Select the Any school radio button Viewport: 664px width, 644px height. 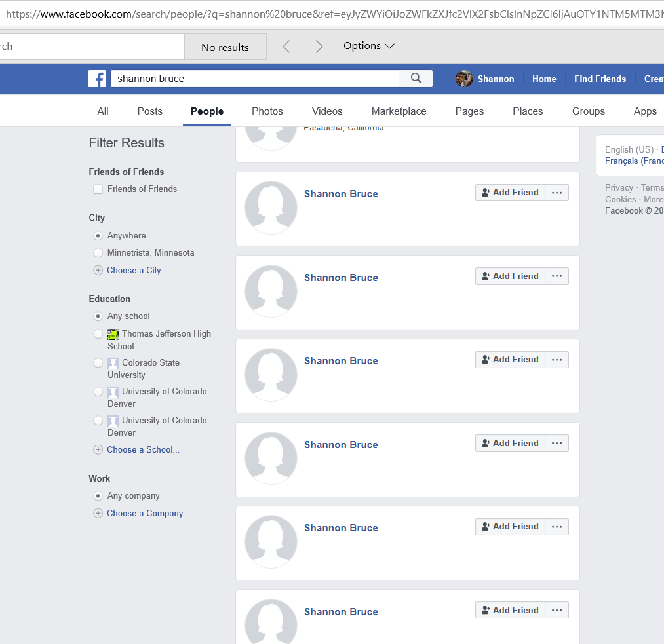point(98,316)
